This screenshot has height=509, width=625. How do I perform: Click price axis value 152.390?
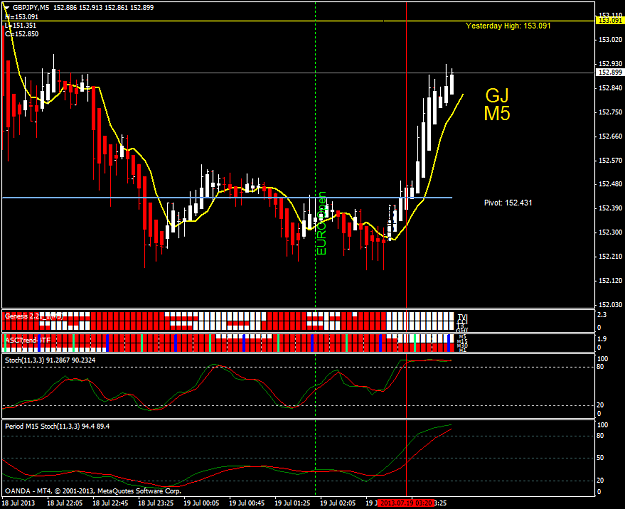[x=610, y=208]
